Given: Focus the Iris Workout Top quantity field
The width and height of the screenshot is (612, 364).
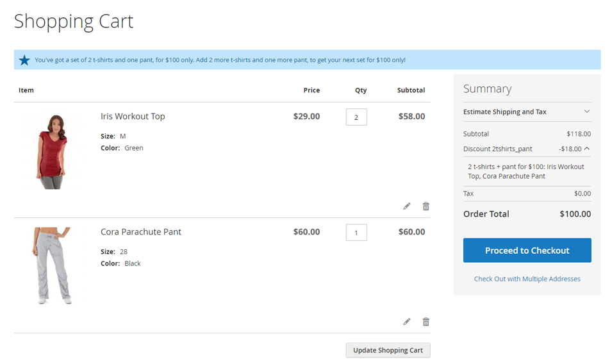Looking at the screenshot, I should click(x=356, y=117).
